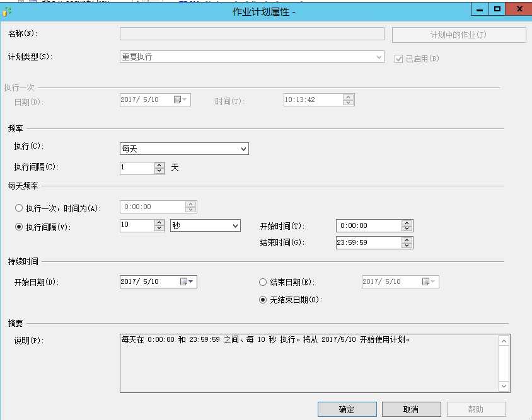Click the 帮助 button
This screenshot has height=420, width=532.
coord(477,409)
